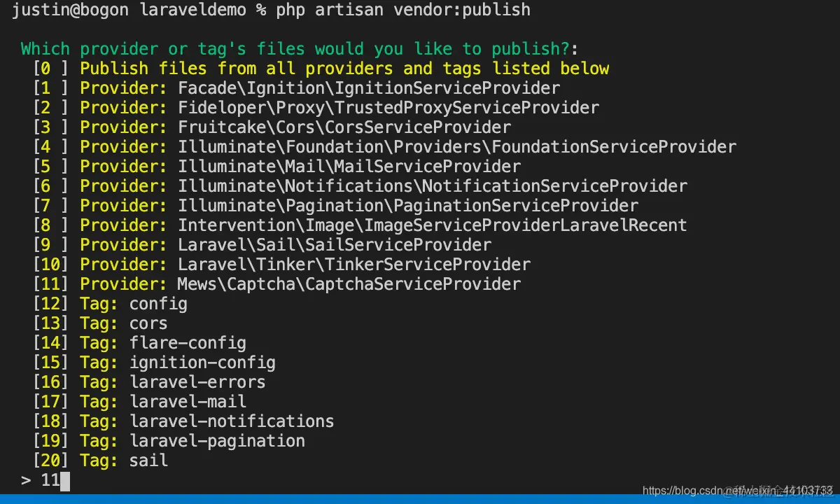Click the 'Tag: laravel-mail' line
Screen dimensions: 840x504
(139, 402)
